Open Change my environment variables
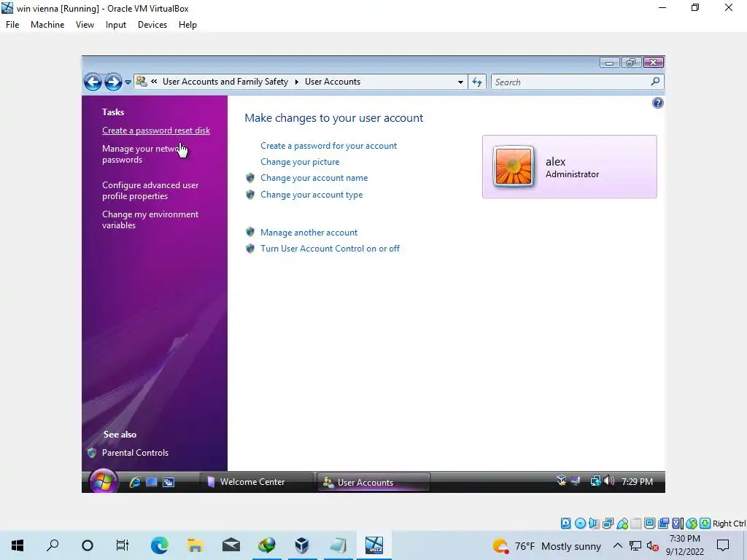 point(150,219)
